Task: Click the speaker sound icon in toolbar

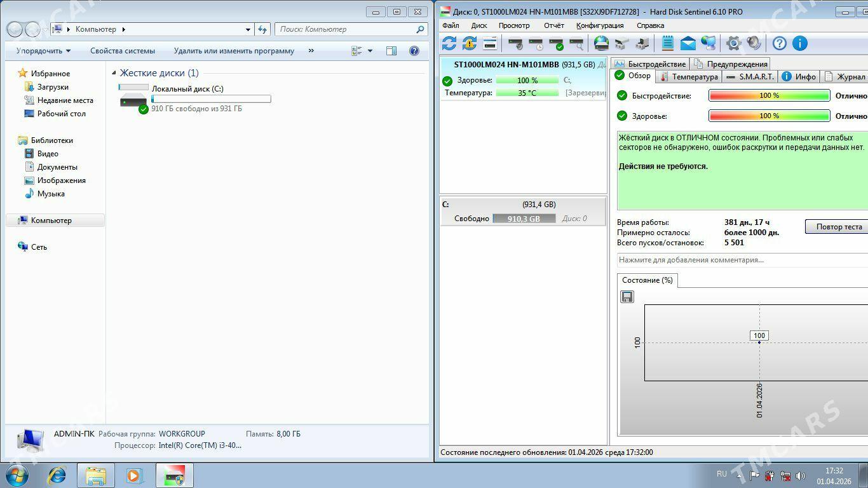Action: [x=754, y=43]
